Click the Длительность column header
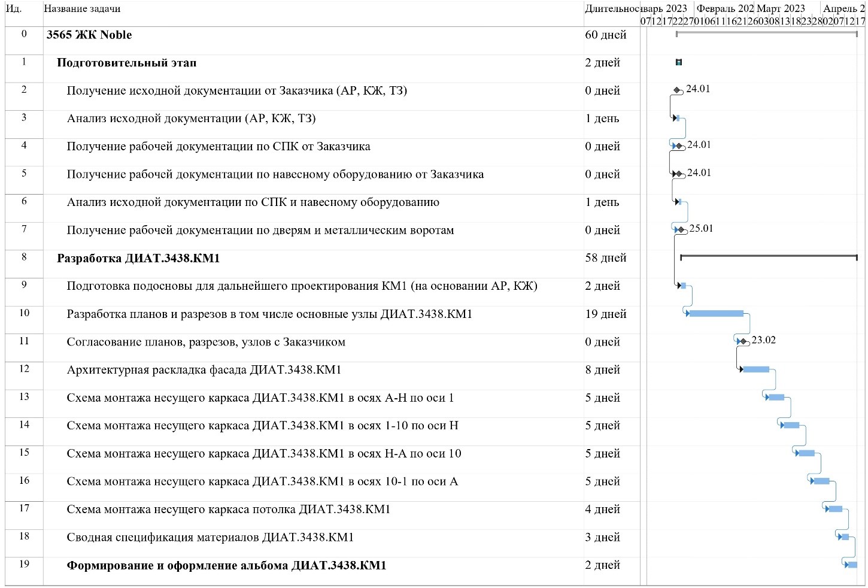The image size is (868, 588). [612, 9]
